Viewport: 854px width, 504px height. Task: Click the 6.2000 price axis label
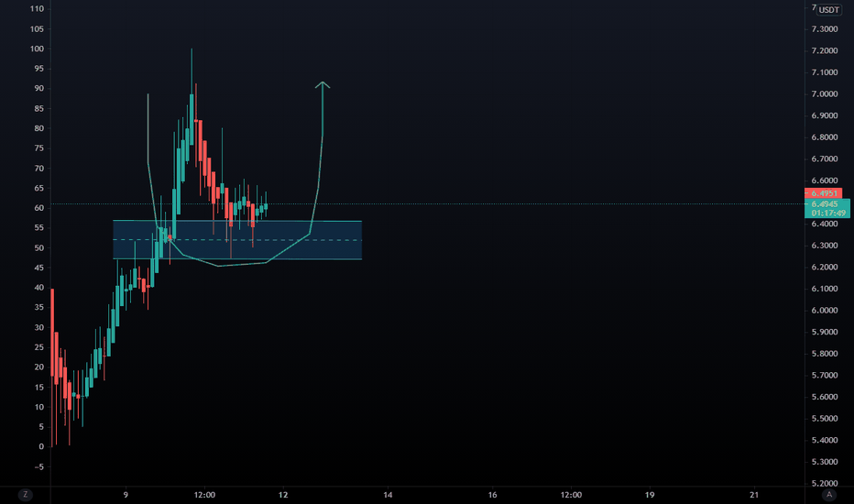tap(825, 267)
